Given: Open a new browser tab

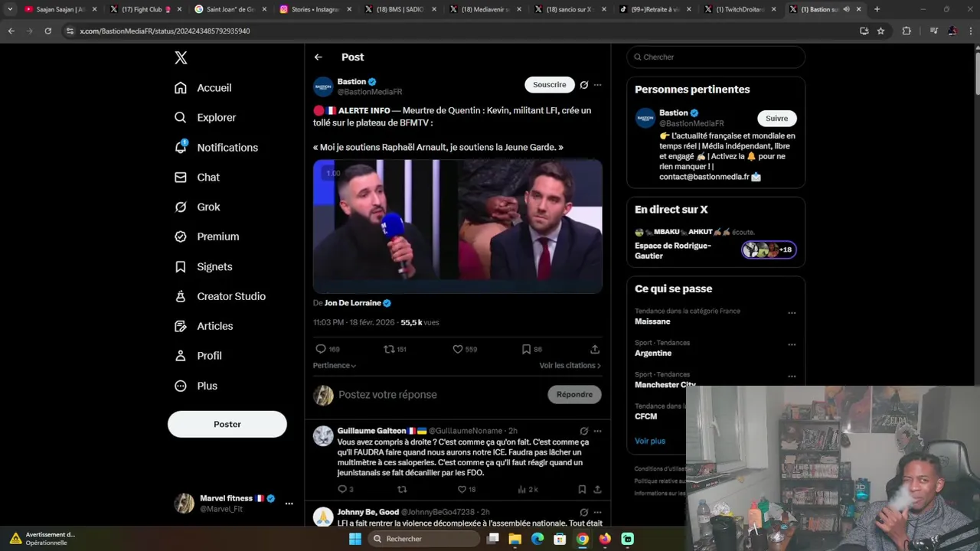Looking at the screenshot, I should point(877,9).
